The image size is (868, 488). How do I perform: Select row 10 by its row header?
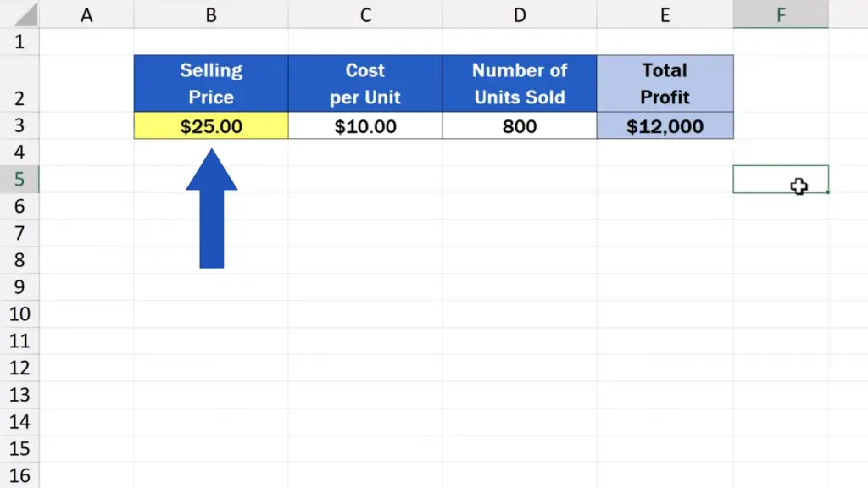click(x=19, y=314)
